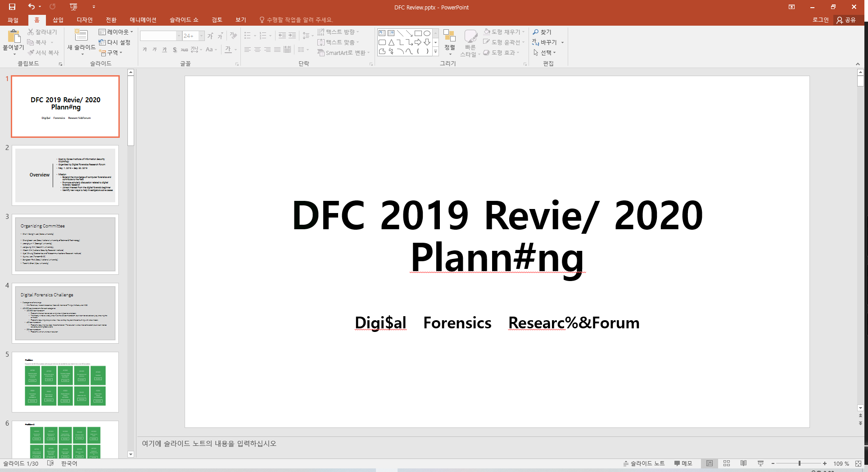Start slideshow from beginning via quick access icon
Viewport: 868px width, 472px height.
(74, 7)
